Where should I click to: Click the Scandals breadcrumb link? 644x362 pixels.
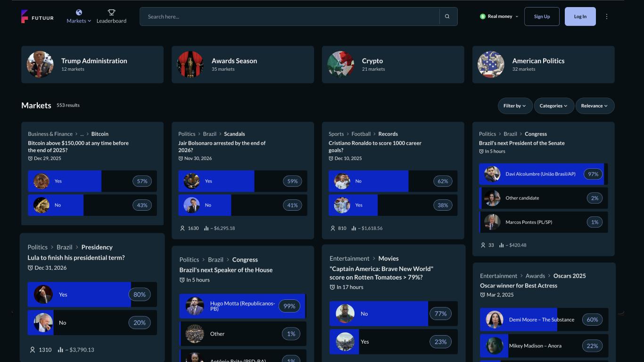[234, 134]
